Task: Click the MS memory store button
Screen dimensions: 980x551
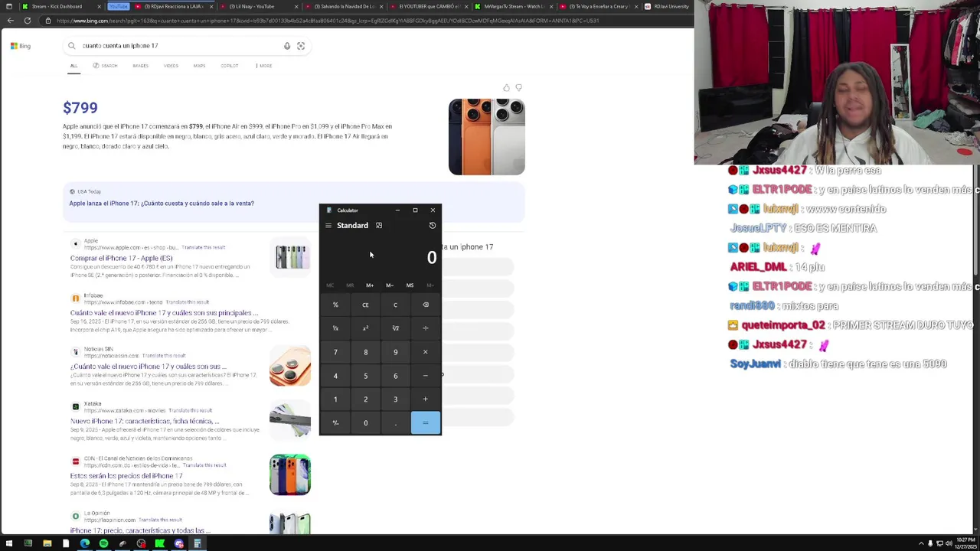Action: pyautogui.click(x=410, y=285)
